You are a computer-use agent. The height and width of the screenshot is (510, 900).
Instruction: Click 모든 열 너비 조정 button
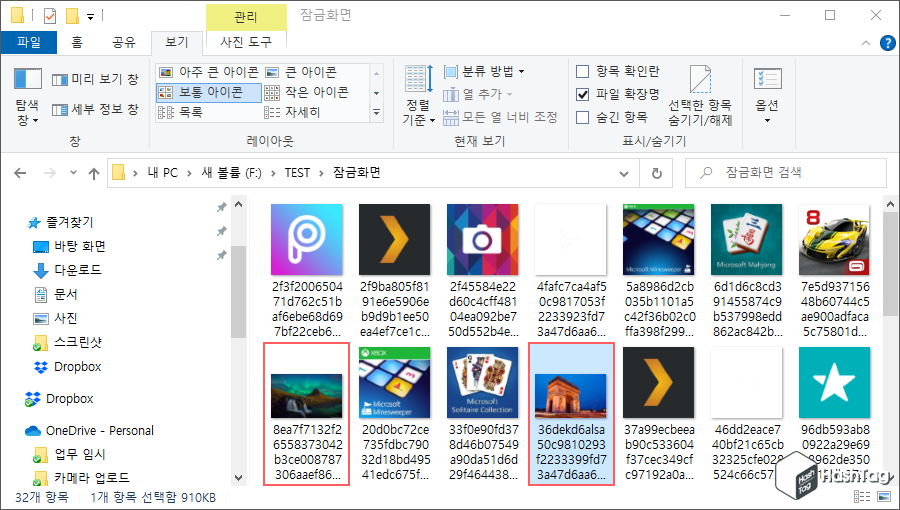[x=500, y=117]
